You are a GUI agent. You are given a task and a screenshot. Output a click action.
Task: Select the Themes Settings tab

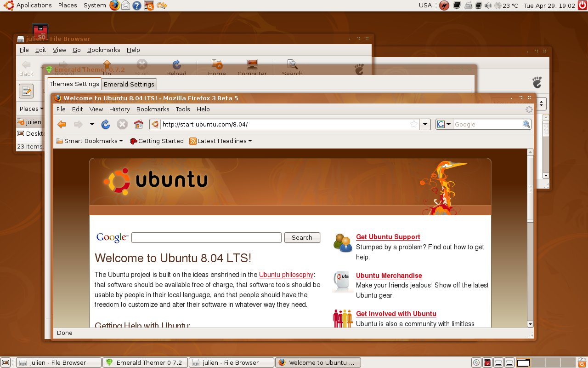click(x=74, y=84)
